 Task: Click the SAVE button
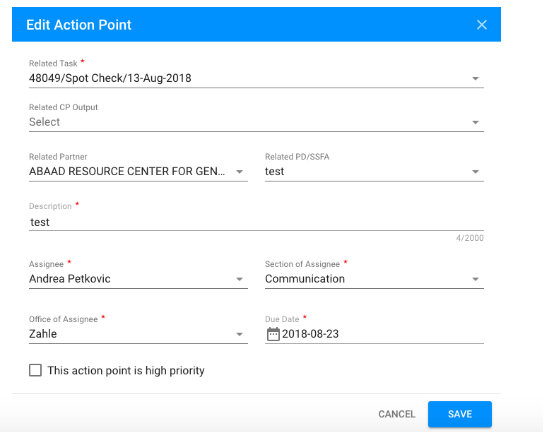(x=460, y=414)
